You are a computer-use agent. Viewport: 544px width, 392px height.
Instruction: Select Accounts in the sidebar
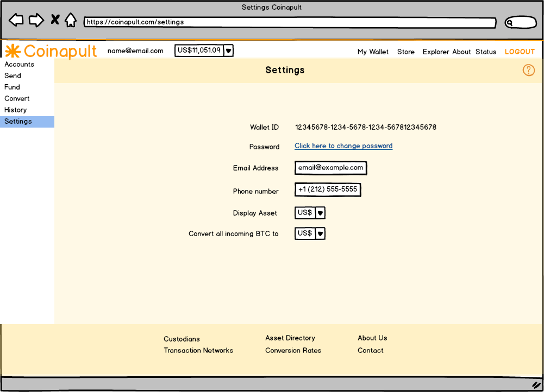pyautogui.click(x=19, y=64)
